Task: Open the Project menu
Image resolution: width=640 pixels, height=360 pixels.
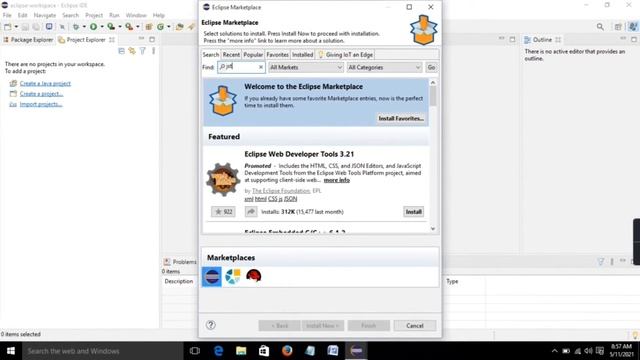Action: (94, 15)
